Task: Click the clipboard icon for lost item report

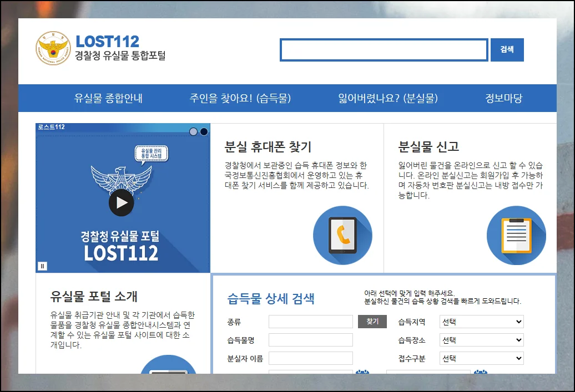Action: click(516, 235)
